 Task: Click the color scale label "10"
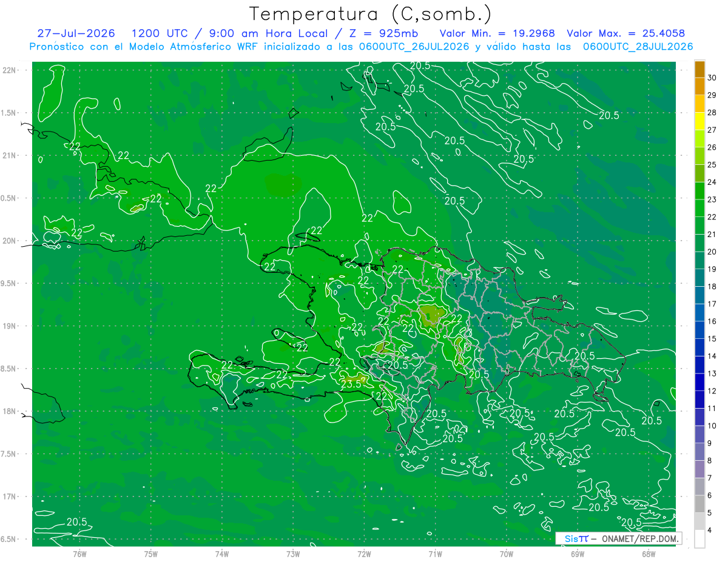[712, 426]
